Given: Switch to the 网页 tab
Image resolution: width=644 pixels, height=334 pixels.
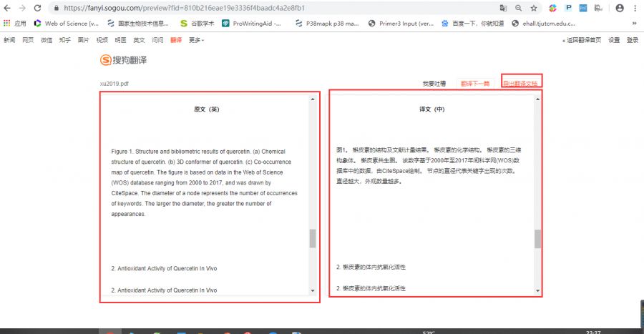Looking at the screenshot, I should [x=28, y=40].
